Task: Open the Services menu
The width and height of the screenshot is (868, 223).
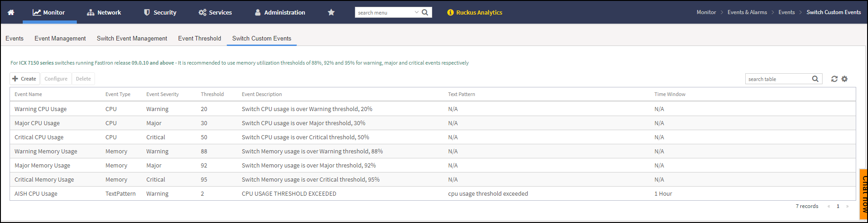Action: click(215, 12)
